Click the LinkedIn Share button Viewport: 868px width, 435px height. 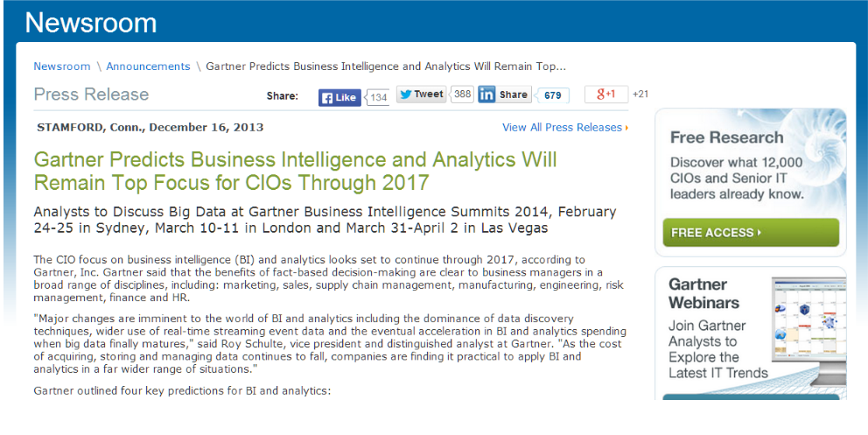[x=504, y=95]
